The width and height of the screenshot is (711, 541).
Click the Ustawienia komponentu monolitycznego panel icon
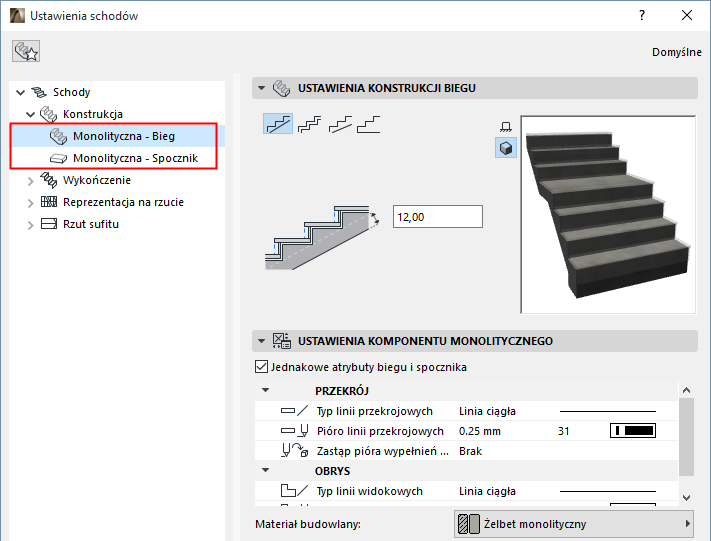tap(282, 341)
